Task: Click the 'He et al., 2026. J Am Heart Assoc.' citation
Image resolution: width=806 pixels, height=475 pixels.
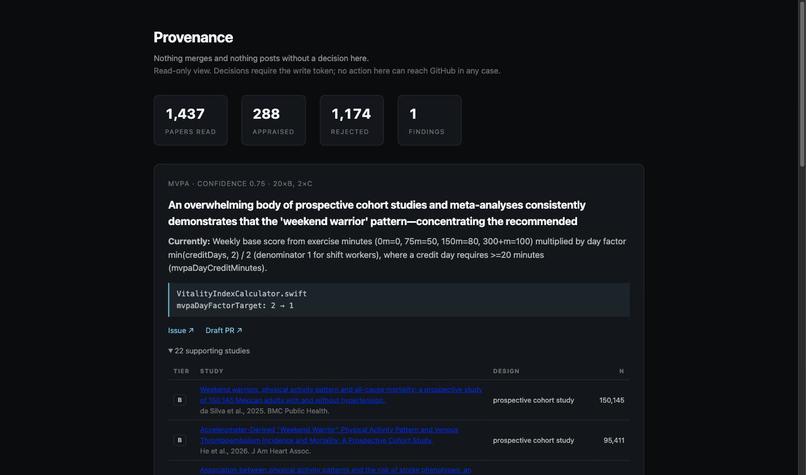Action: click(255, 451)
